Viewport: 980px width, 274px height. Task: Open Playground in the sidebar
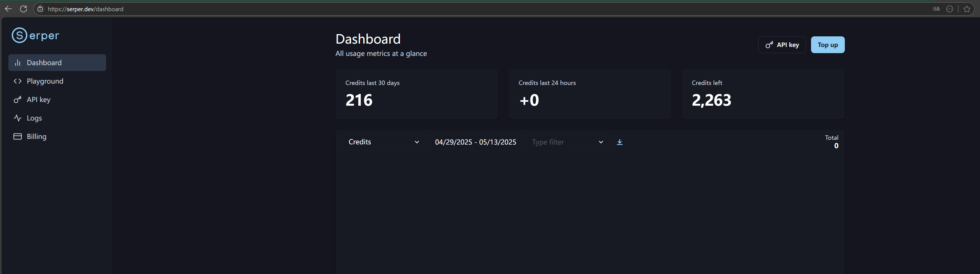45,81
